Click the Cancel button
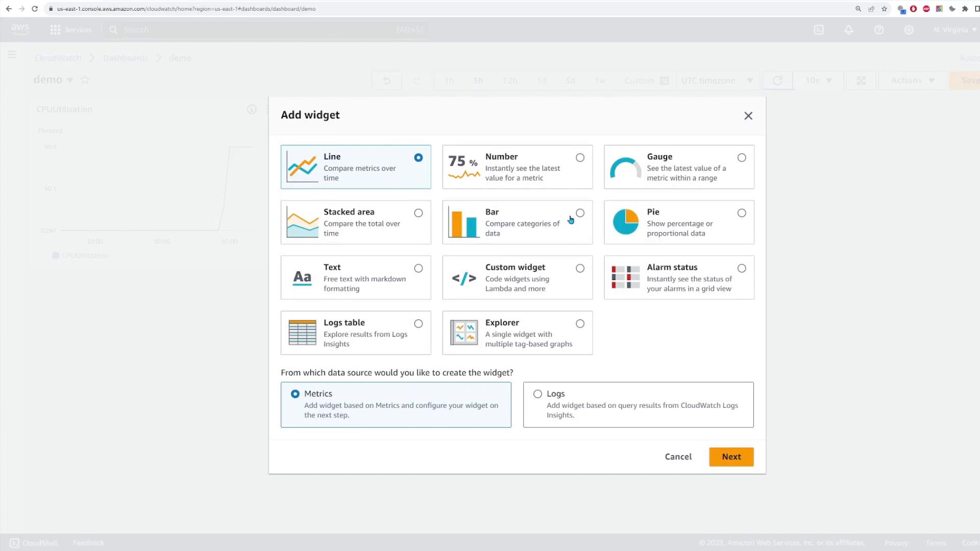Viewport: 980px width, 551px height. [x=678, y=457]
